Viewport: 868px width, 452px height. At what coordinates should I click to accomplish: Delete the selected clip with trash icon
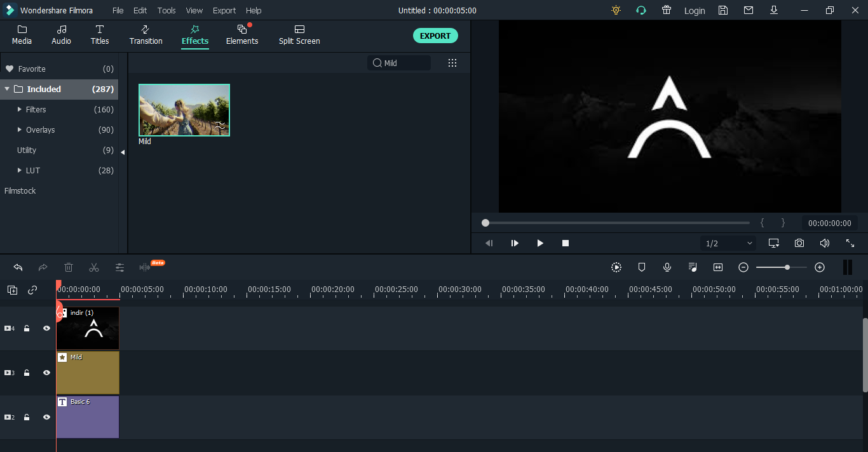[69, 267]
